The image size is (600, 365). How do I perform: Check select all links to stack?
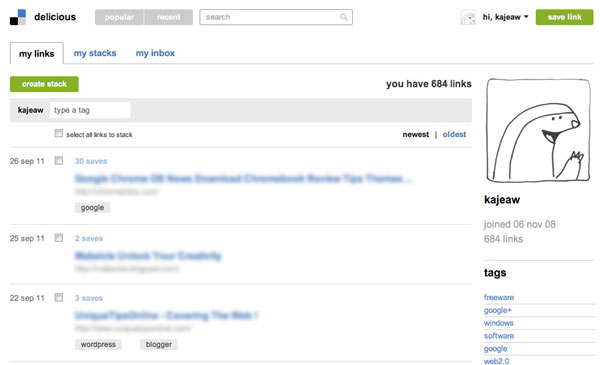59,133
